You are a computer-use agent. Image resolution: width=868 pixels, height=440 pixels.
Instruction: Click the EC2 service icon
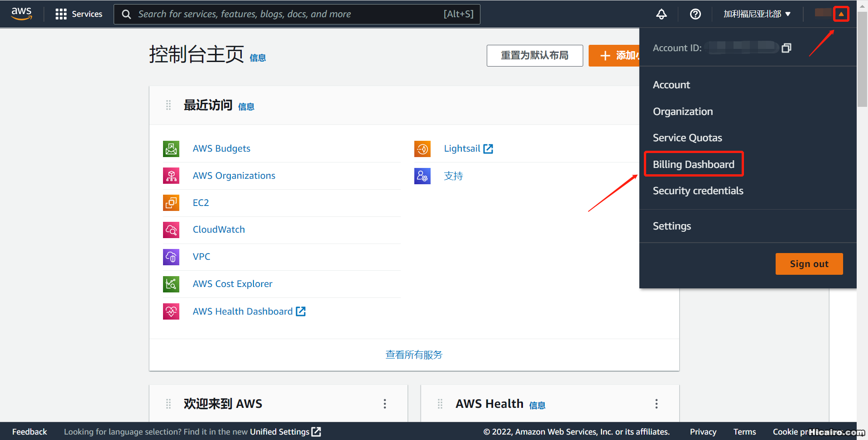(171, 203)
